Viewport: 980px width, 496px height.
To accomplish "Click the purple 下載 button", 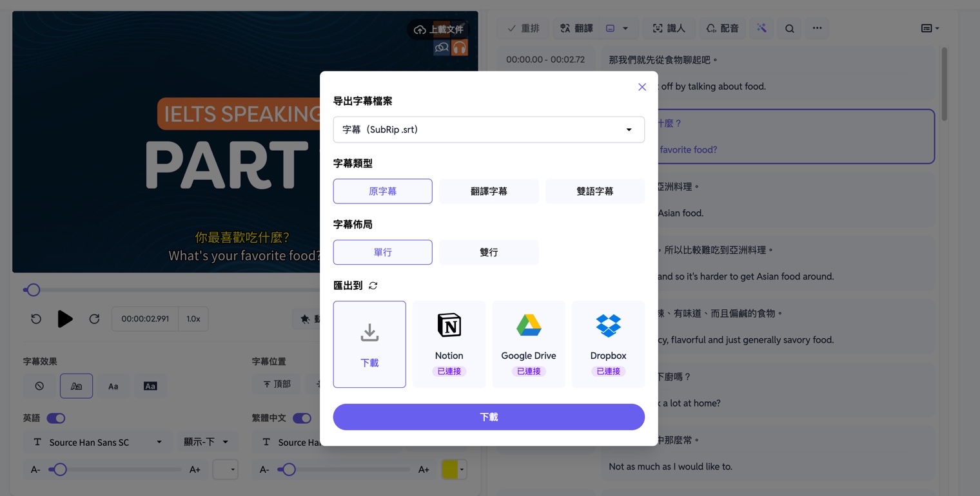I will [489, 417].
